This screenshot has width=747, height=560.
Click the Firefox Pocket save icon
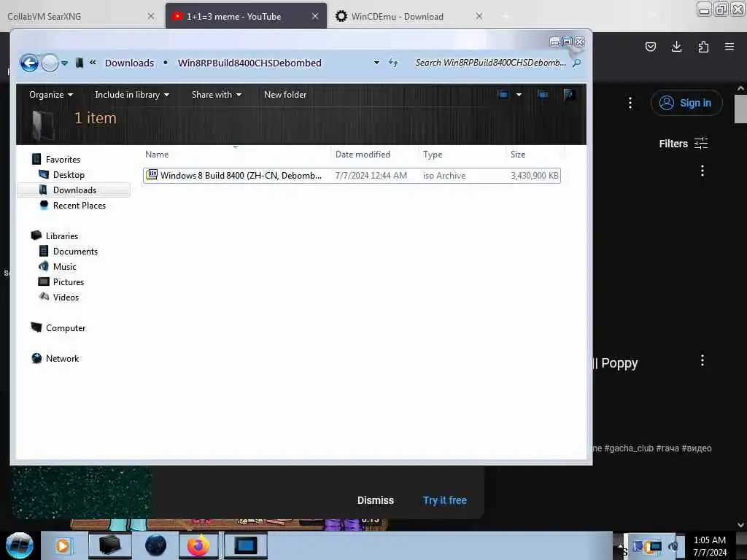(650, 47)
